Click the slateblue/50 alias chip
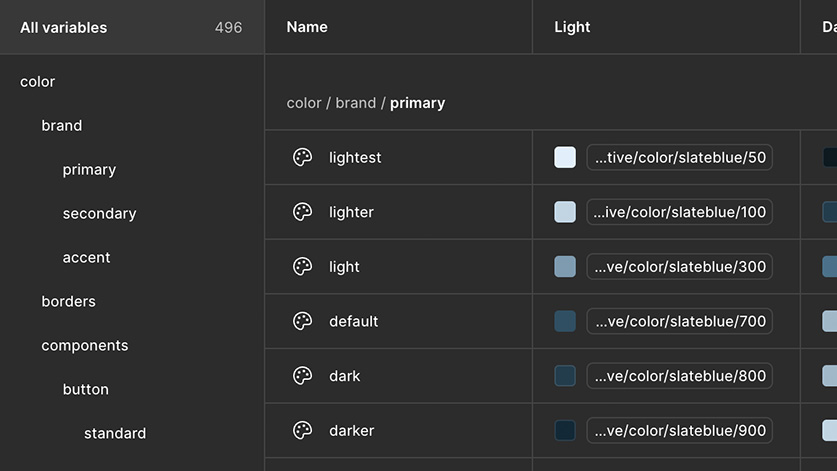Screen dimensions: 837x471 point(680,158)
